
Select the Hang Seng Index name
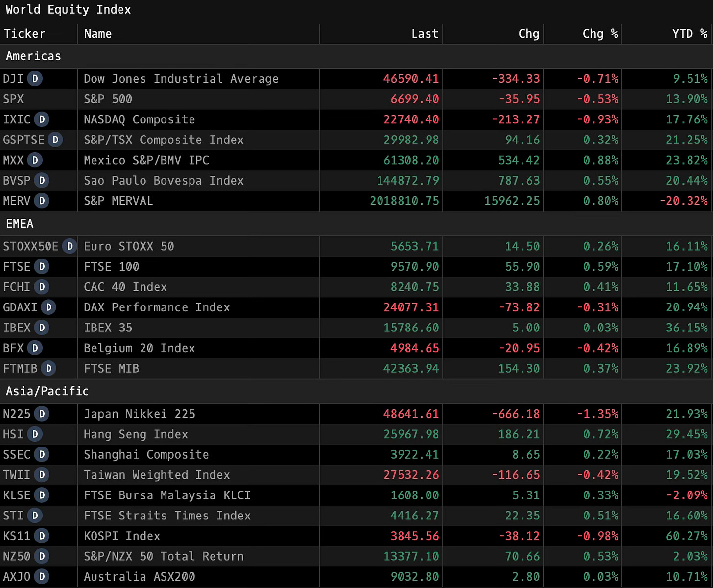coord(136,434)
